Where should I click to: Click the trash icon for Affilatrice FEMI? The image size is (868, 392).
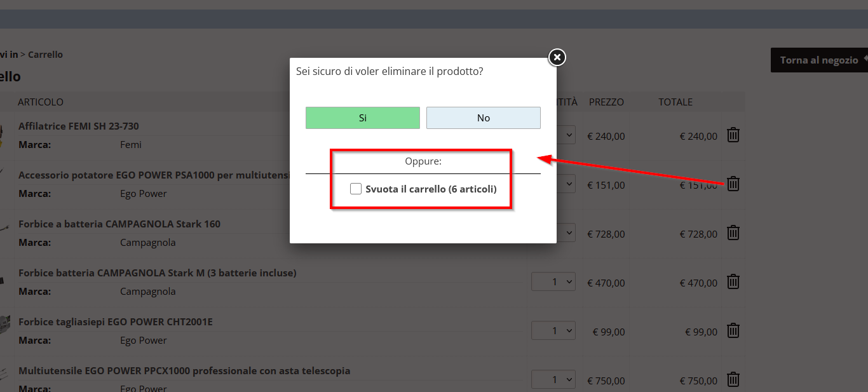click(x=733, y=135)
